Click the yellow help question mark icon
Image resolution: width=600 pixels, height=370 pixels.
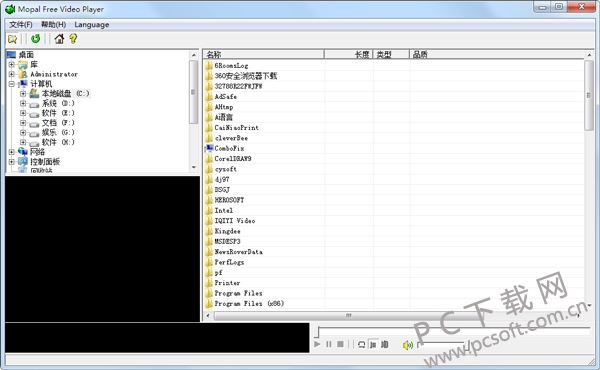[x=73, y=39]
